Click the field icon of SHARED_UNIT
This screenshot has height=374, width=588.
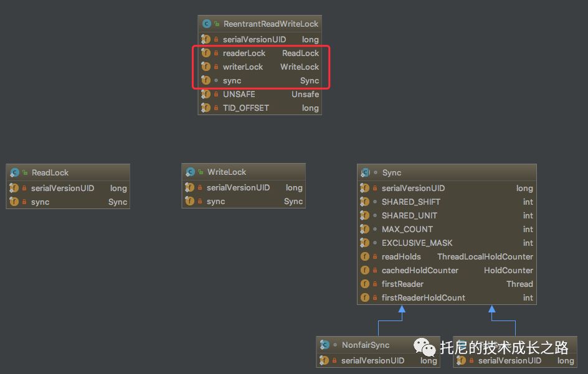click(x=364, y=215)
